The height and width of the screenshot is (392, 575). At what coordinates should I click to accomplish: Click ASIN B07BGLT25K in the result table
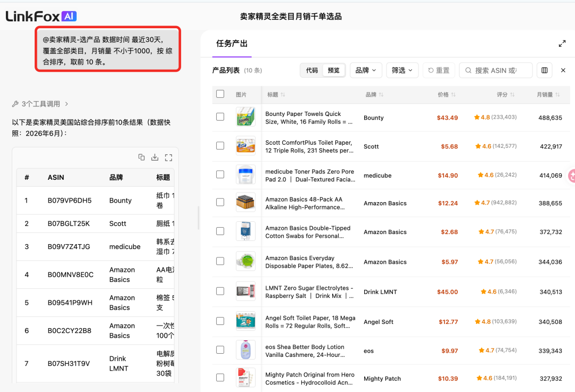(69, 223)
